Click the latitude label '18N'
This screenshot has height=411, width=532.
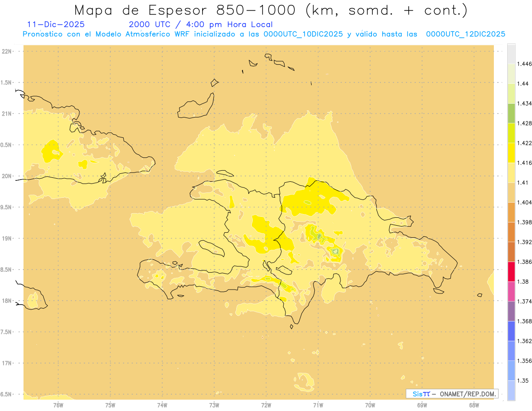point(6,301)
